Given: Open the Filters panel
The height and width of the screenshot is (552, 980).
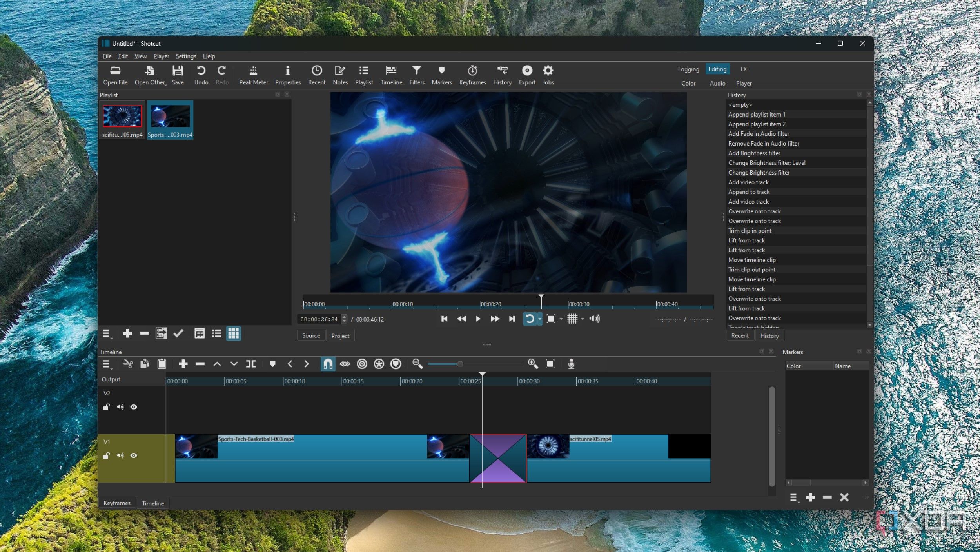Looking at the screenshot, I should 416,75.
